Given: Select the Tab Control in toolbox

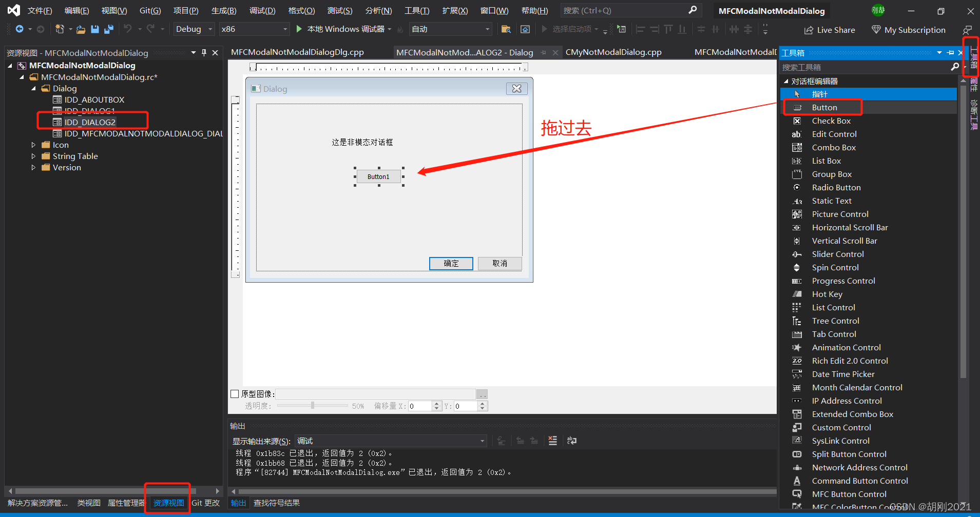Looking at the screenshot, I should coord(868,334).
